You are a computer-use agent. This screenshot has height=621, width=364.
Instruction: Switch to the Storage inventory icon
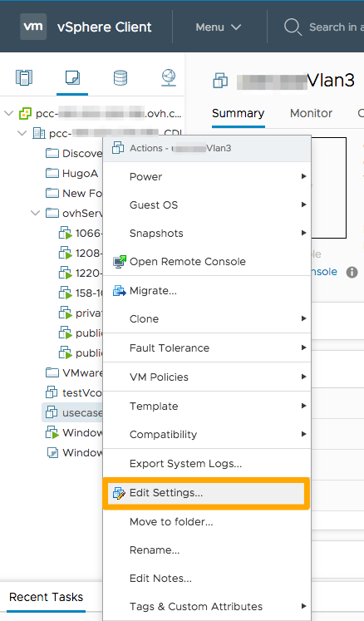[x=121, y=77]
